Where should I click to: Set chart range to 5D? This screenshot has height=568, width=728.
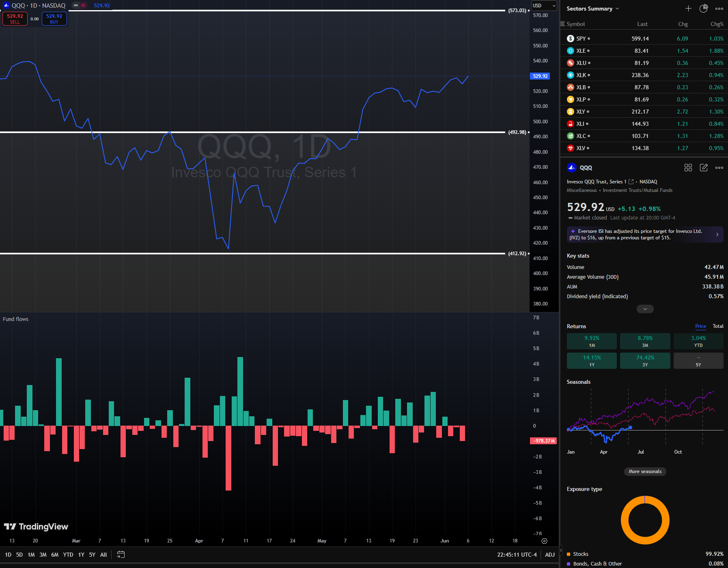19,555
